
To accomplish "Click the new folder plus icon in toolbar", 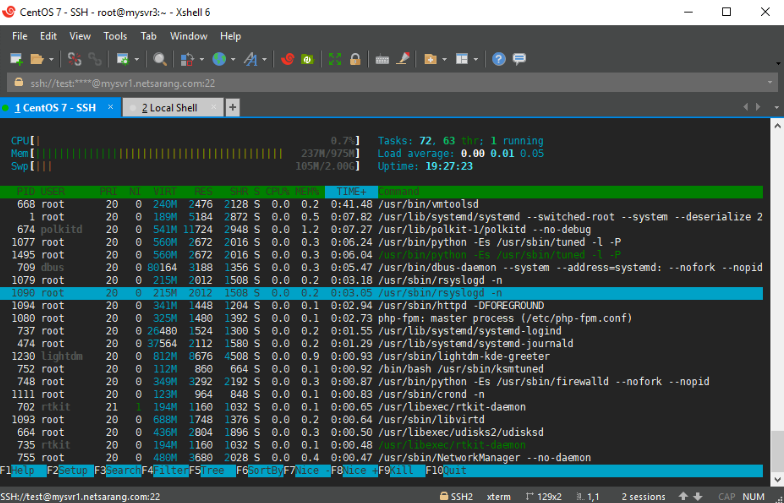I will click(x=430, y=59).
